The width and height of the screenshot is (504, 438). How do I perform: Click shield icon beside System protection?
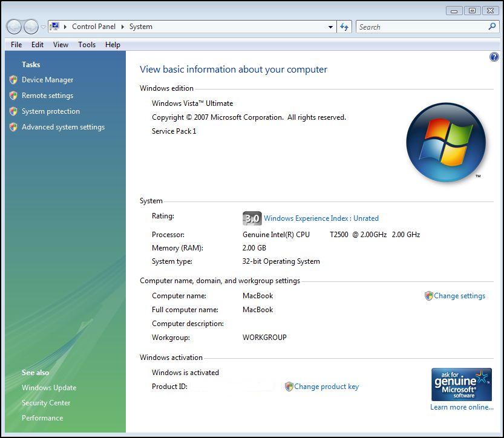pos(13,111)
